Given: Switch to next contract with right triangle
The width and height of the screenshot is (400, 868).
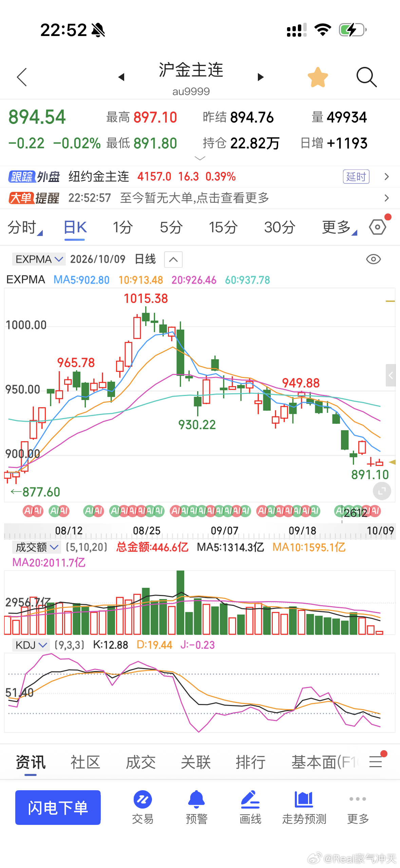Looking at the screenshot, I should pyautogui.click(x=261, y=77).
